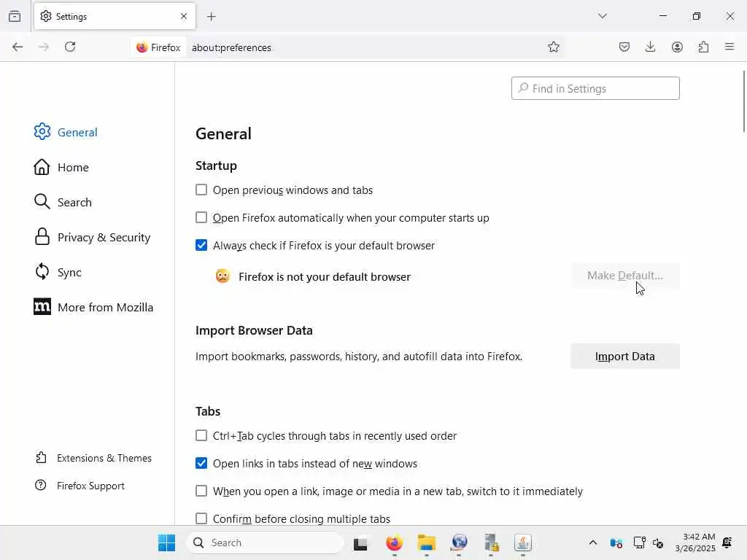This screenshot has width=747, height=560.
Task: Click the blue and red system tray icon
Action: 616,542
